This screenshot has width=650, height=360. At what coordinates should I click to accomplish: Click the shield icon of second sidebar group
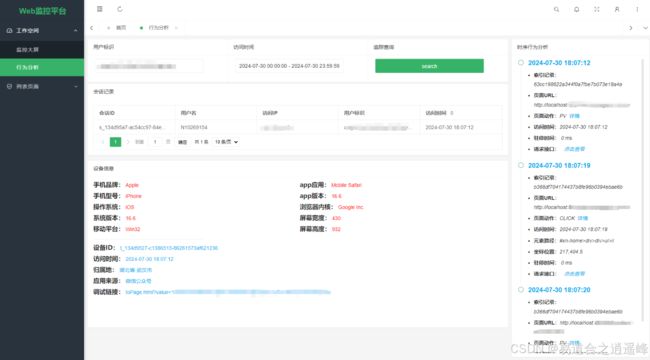point(10,86)
